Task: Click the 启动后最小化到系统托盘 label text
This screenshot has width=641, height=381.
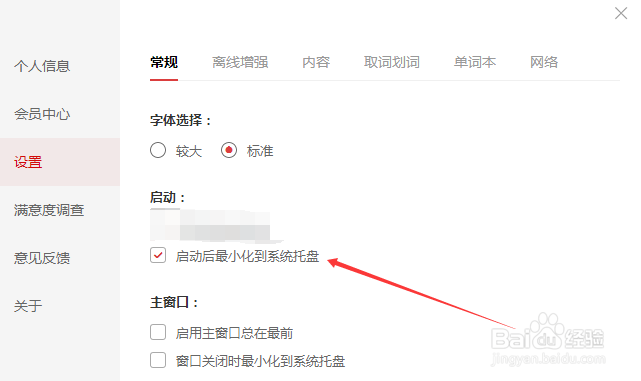Action: pos(247,256)
